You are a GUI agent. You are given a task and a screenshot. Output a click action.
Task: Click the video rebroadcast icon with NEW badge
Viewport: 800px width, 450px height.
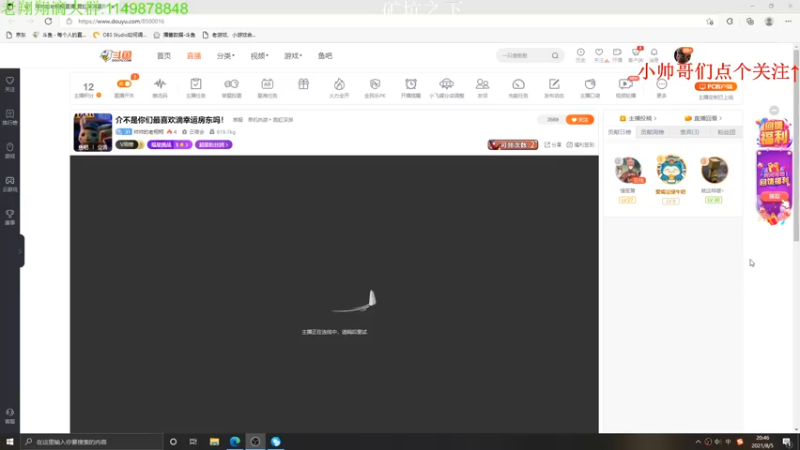pyautogui.click(x=626, y=84)
